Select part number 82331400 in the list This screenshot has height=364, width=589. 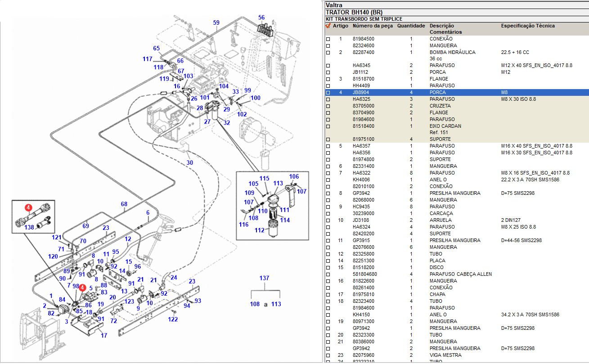pyautogui.click(x=363, y=166)
